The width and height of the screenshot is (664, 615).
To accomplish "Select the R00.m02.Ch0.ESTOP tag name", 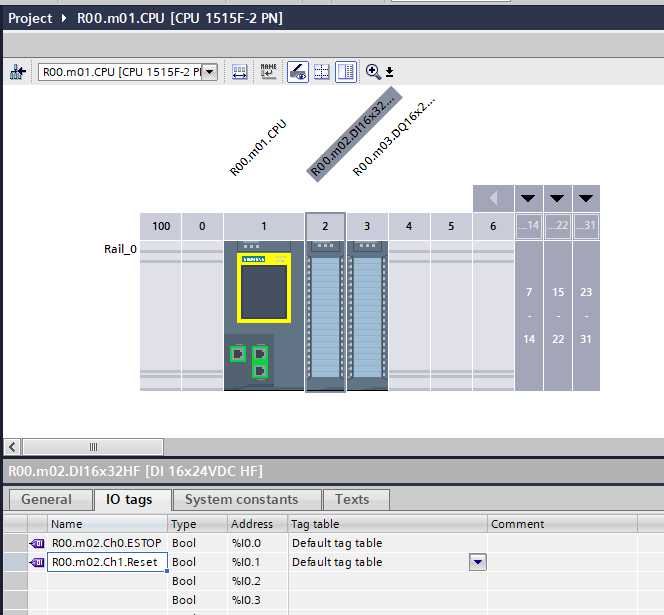I will [x=107, y=543].
